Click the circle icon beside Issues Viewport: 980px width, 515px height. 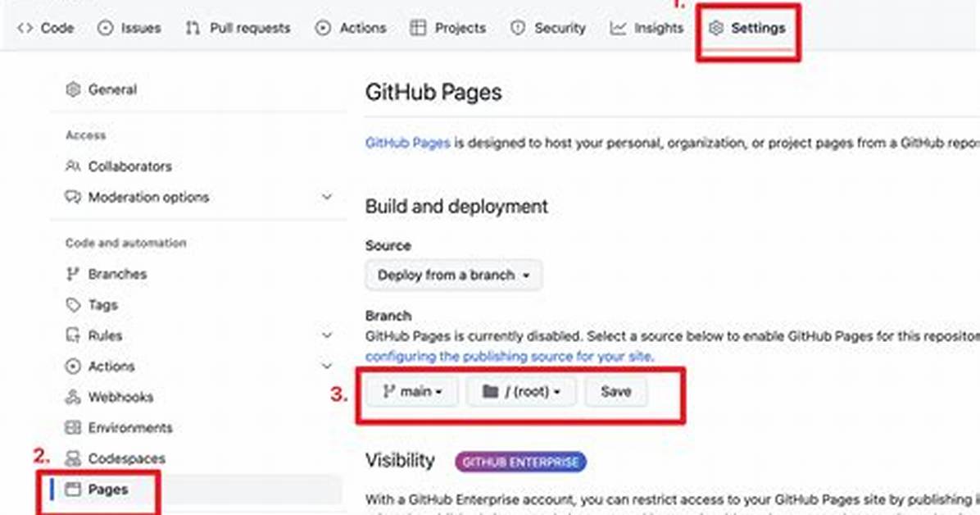click(106, 28)
